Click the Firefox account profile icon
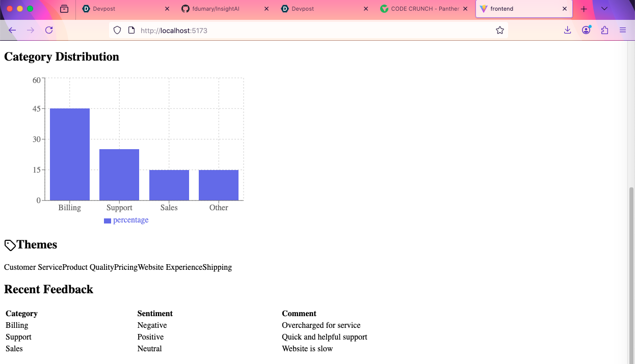The height and width of the screenshot is (364, 635). click(586, 30)
